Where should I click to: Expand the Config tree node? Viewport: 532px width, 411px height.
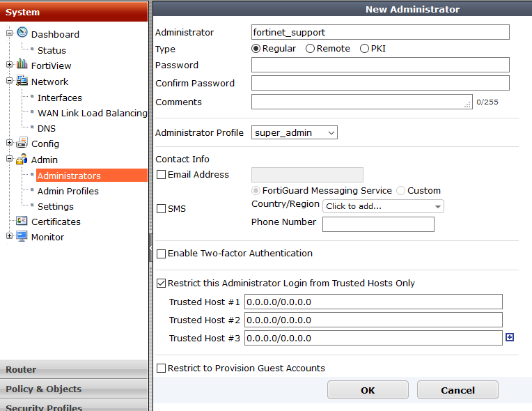(10, 144)
